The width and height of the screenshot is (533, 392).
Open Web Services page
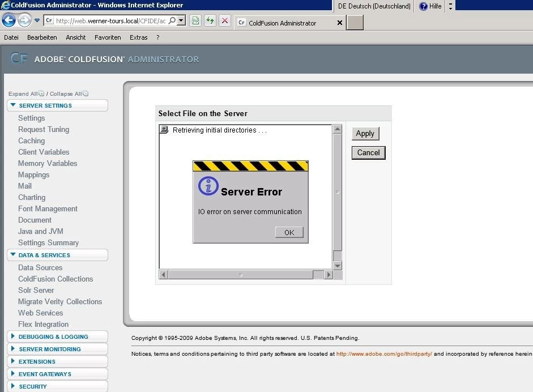pyautogui.click(x=40, y=313)
